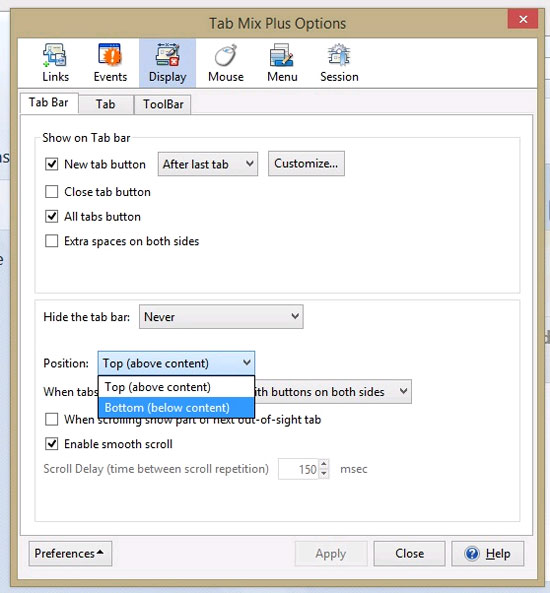Click the Scroll Delay 150 input field

point(299,469)
